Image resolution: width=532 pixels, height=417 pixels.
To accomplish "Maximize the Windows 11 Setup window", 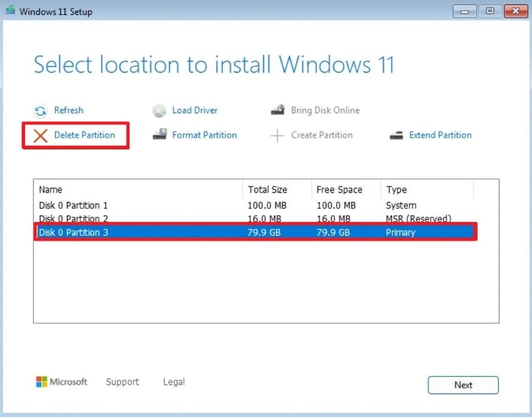I will (x=489, y=11).
